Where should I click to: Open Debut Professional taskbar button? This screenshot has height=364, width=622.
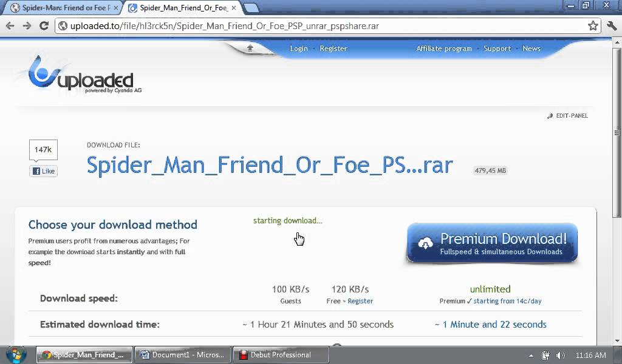point(281,355)
